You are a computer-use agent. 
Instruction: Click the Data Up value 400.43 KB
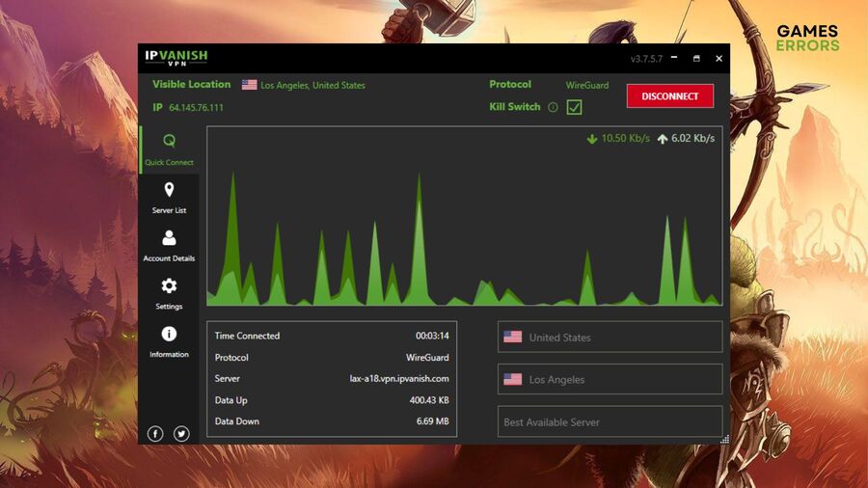(429, 400)
